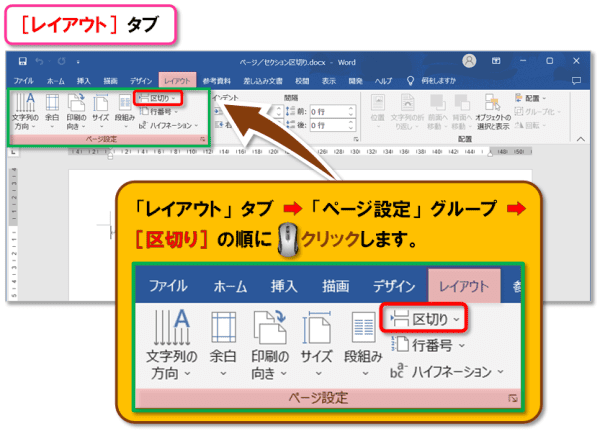Open the user account profile icon
Screen dimensions: 600x434
(471, 61)
